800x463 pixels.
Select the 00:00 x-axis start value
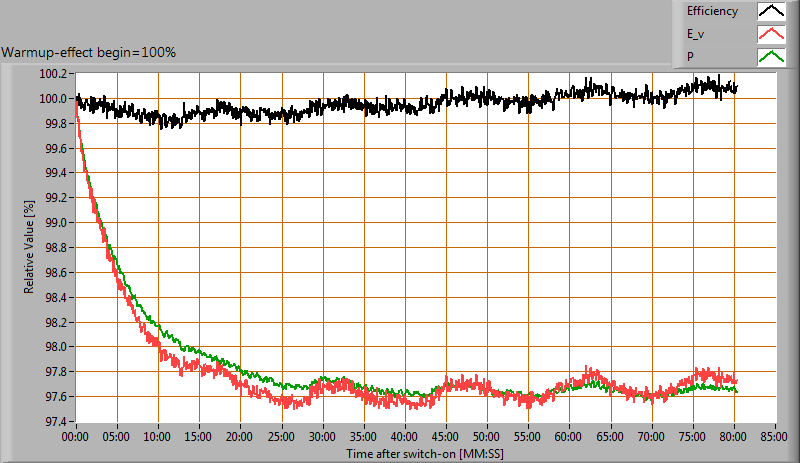pos(76,437)
